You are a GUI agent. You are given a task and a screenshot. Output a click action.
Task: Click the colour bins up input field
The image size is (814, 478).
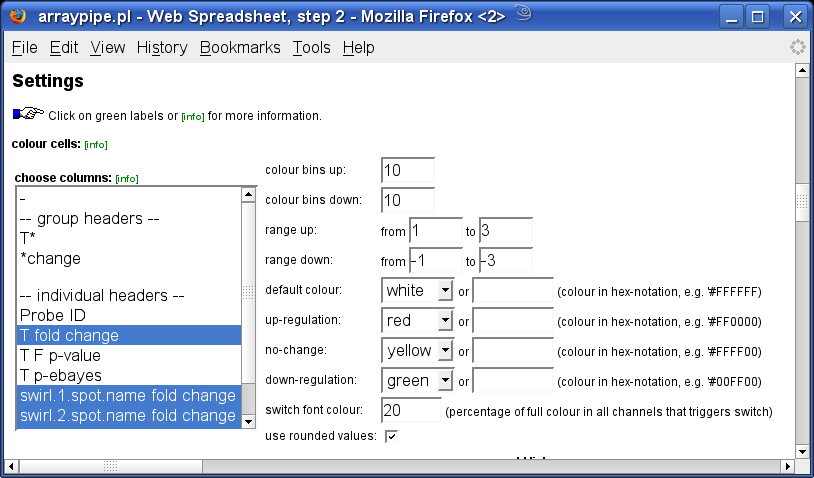tap(408, 170)
